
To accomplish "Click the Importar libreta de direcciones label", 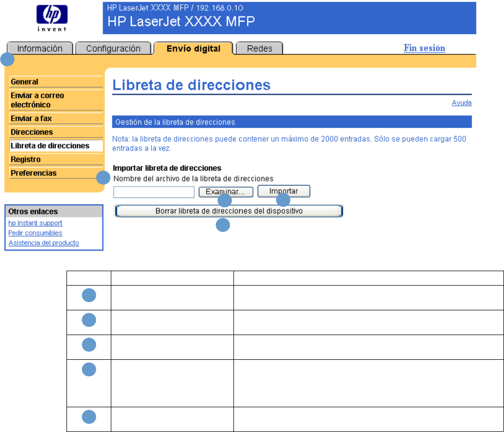I will point(167,168).
